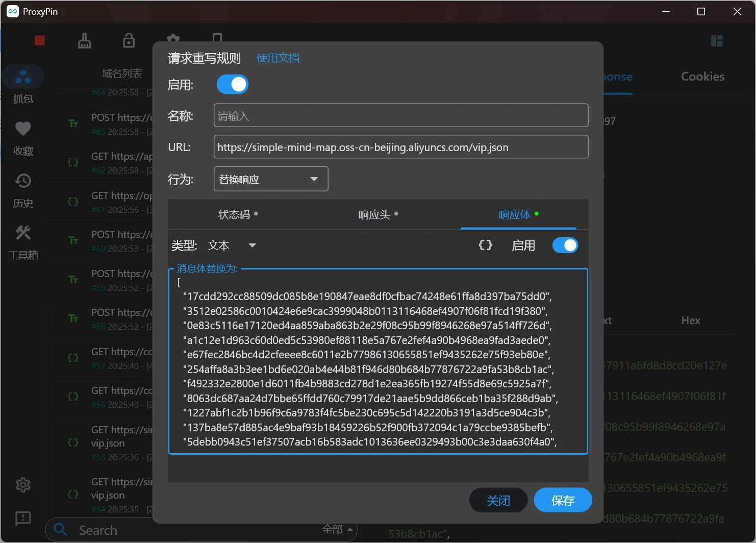
Task: Open the 类型 文本 type dropdown
Action: tap(232, 245)
